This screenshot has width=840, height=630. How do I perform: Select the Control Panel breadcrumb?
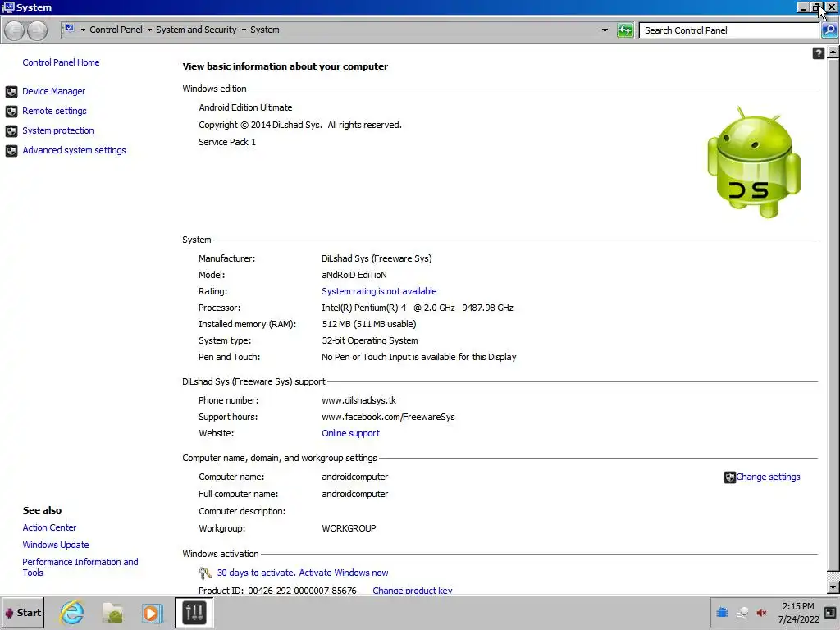tap(116, 30)
